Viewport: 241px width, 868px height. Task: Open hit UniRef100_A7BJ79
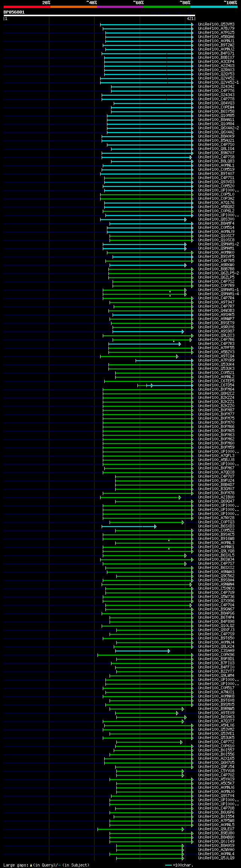pyautogui.click(x=216, y=29)
